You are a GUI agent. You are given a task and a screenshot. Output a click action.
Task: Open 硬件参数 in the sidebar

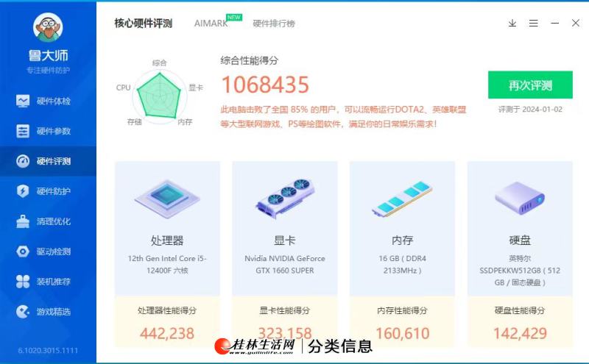pos(48,131)
